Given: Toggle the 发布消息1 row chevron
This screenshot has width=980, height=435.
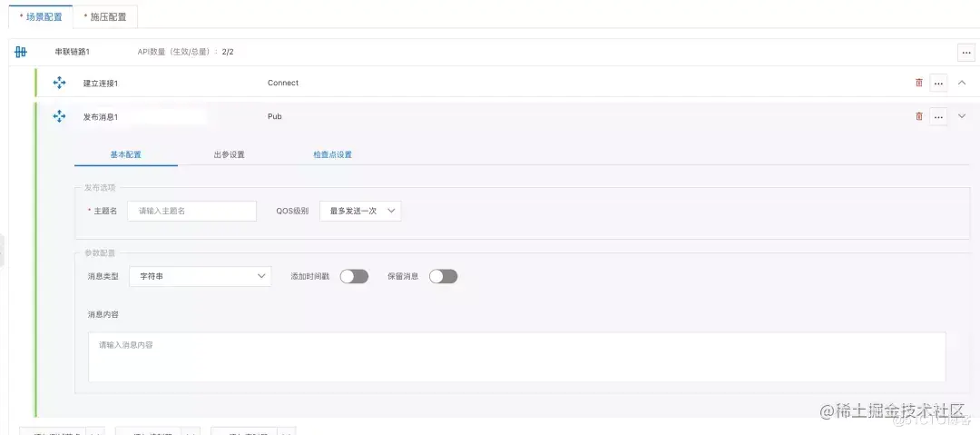Looking at the screenshot, I should point(962,116).
